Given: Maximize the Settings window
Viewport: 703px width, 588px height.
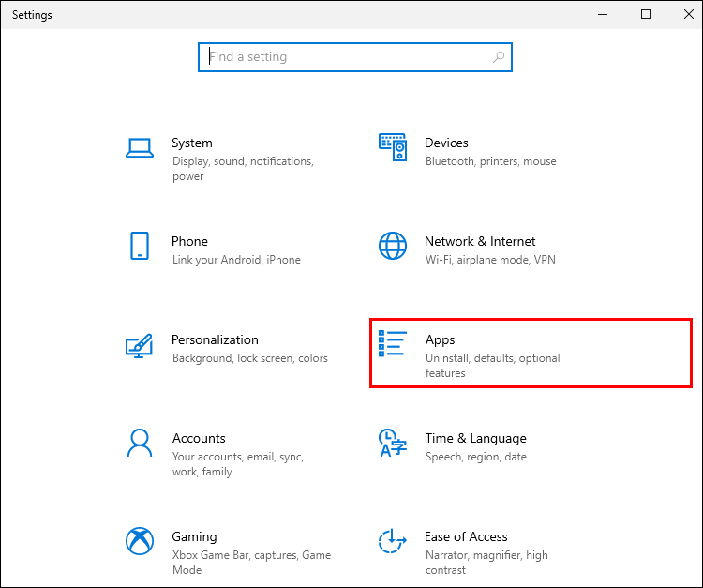Looking at the screenshot, I should click(x=646, y=14).
